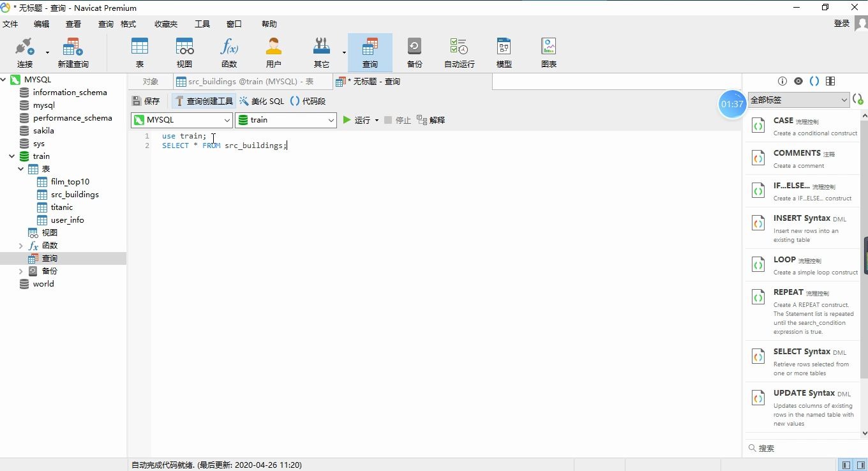The height and width of the screenshot is (471, 868).
Task: Open the File (文件) menu
Action: pos(10,24)
